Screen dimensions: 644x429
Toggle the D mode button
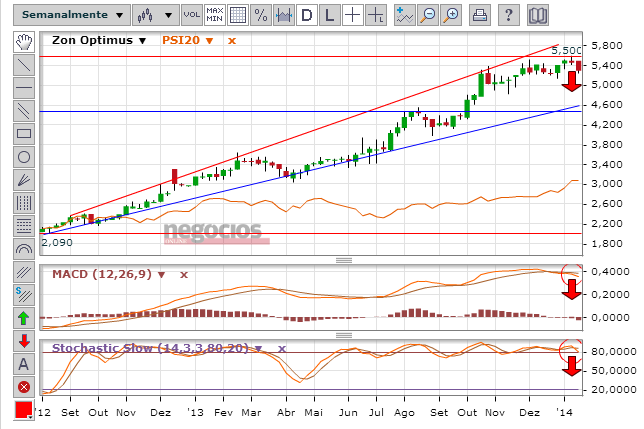(x=307, y=15)
